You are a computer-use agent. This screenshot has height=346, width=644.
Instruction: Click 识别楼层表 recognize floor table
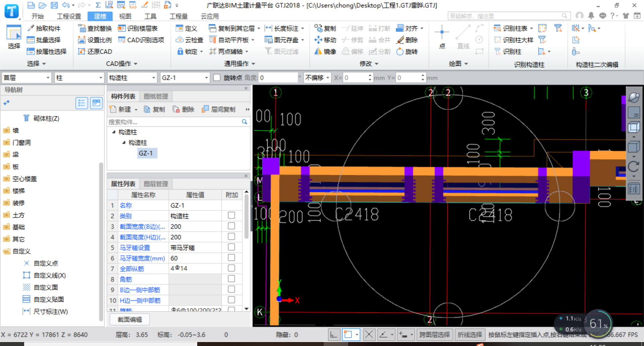pos(138,28)
